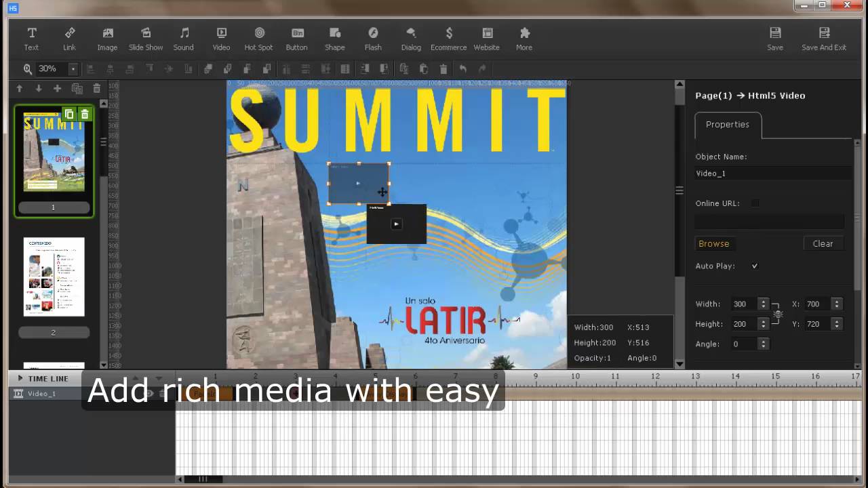Add a Slide Show
The image size is (868, 488).
146,39
